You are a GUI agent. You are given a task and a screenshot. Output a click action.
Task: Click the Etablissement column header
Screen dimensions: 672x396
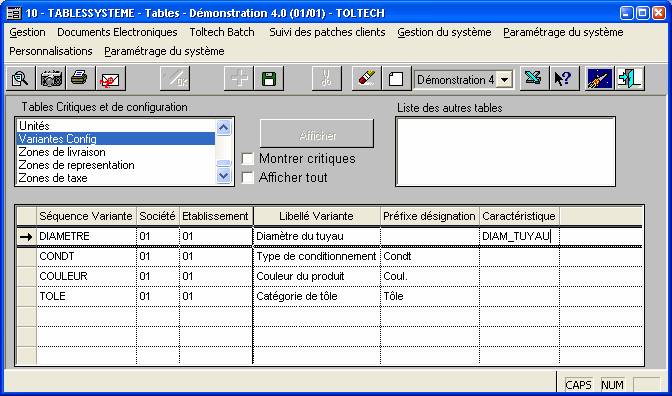click(x=216, y=216)
